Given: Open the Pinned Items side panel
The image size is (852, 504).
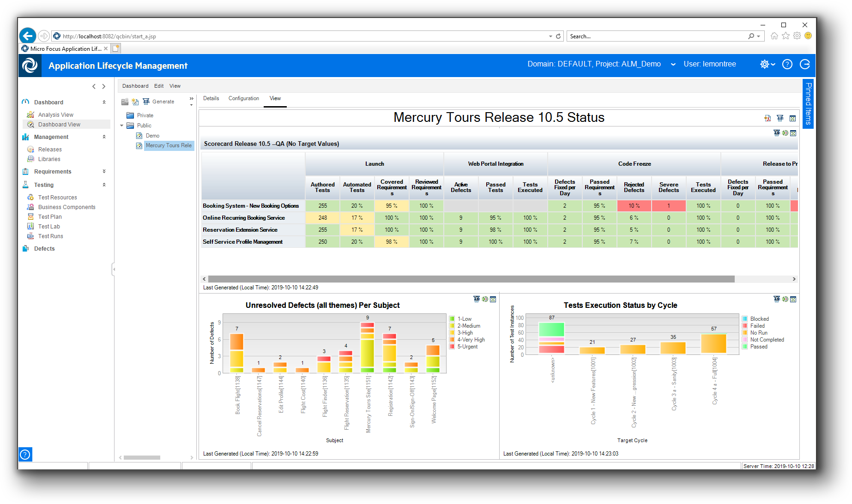Looking at the screenshot, I should pyautogui.click(x=808, y=103).
